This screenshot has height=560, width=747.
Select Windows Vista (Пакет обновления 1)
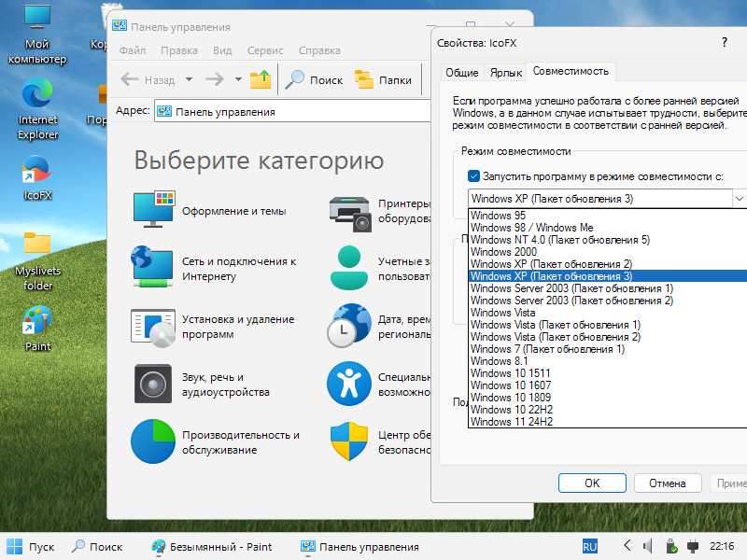[x=608, y=325]
